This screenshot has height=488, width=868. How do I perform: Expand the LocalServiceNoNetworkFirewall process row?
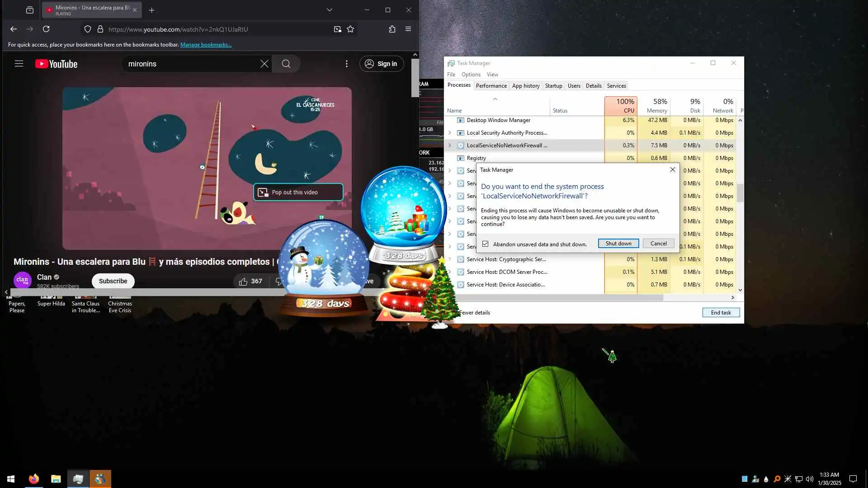click(449, 145)
